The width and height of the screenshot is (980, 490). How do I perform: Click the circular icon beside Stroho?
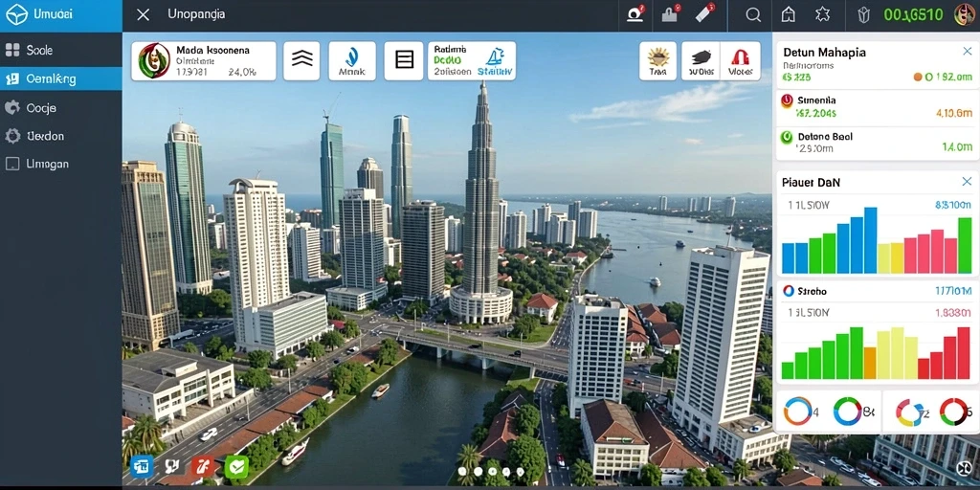[789, 291]
